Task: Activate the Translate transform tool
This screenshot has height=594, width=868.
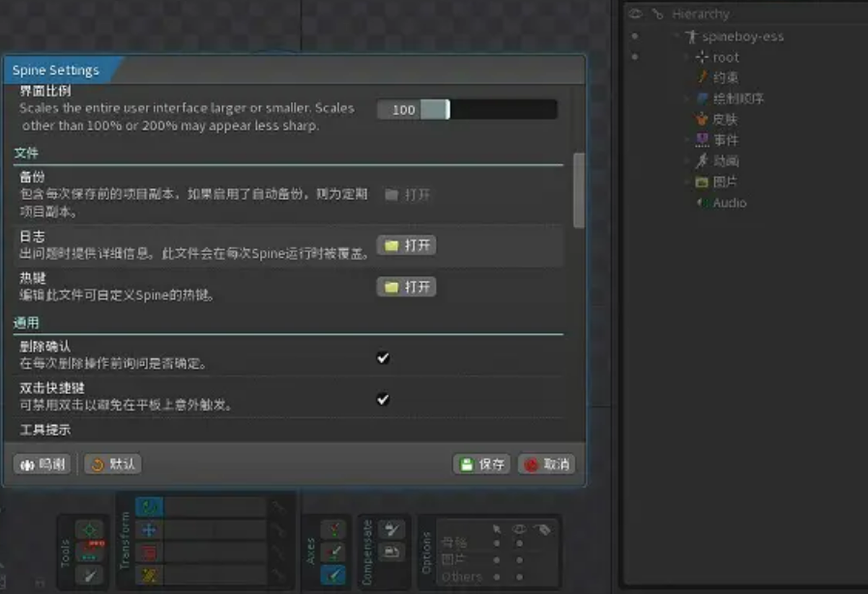Action: point(149,530)
